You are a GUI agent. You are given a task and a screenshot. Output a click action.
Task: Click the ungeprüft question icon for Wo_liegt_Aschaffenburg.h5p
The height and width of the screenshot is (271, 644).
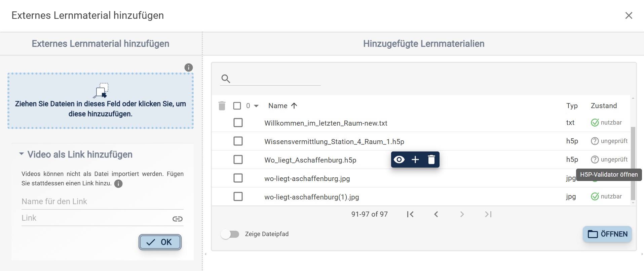595,160
